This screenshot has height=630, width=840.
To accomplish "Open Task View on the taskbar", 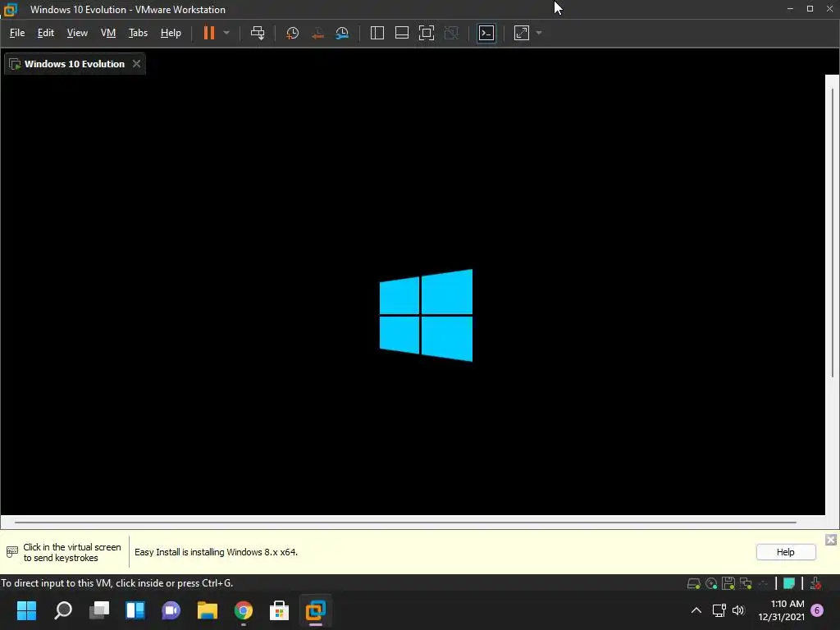I will pyautogui.click(x=99, y=610).
